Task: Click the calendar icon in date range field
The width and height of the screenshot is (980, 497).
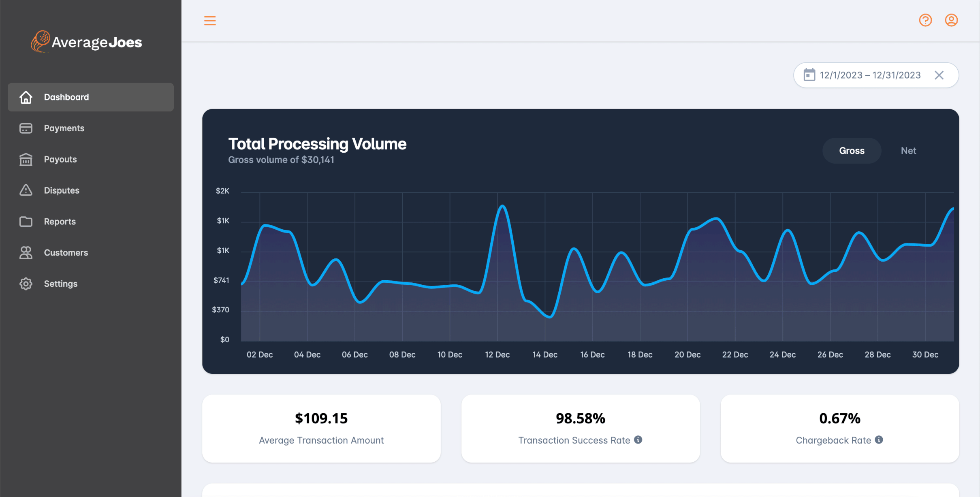Action: click(809, 75)
